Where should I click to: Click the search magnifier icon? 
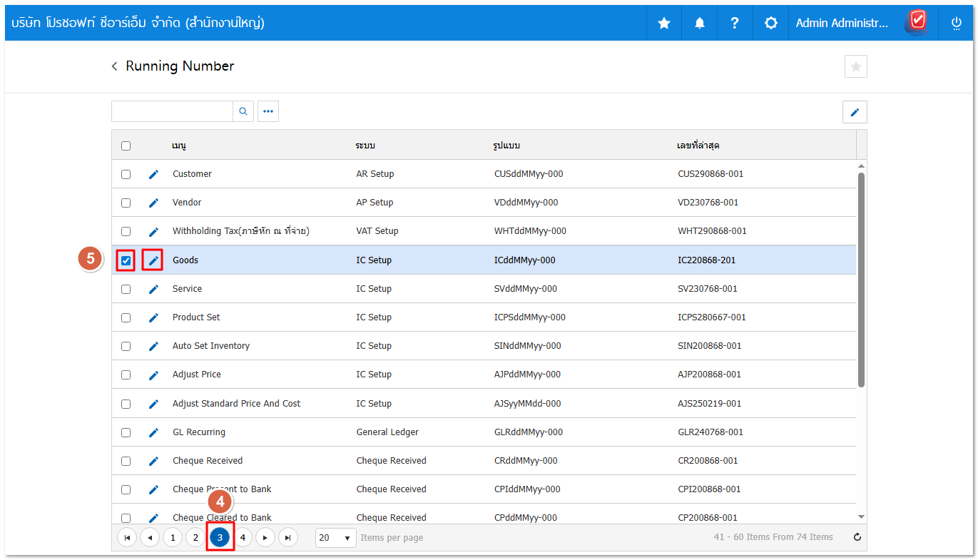point(243,111)
